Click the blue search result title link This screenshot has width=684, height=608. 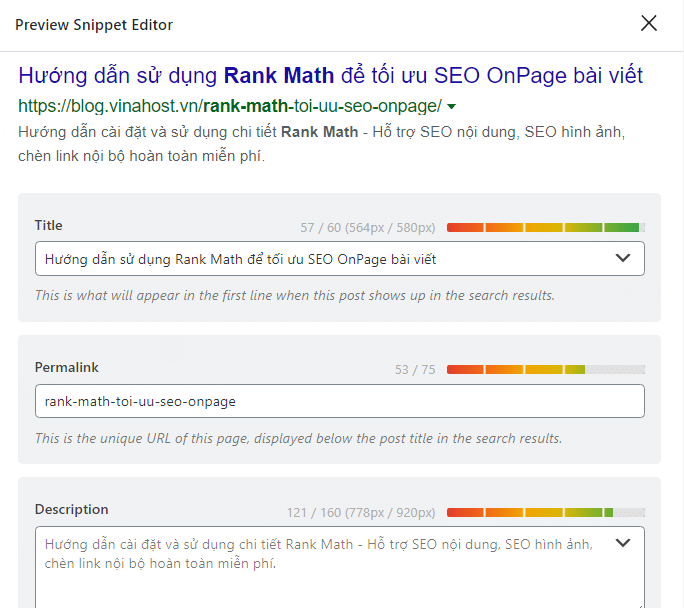tap(330, 76)
